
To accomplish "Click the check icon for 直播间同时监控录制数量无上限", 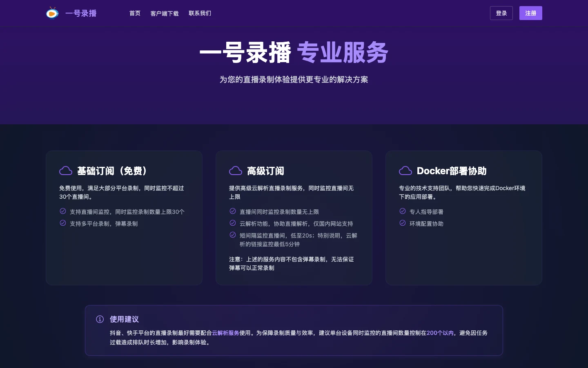I will [x=233, y=211].
